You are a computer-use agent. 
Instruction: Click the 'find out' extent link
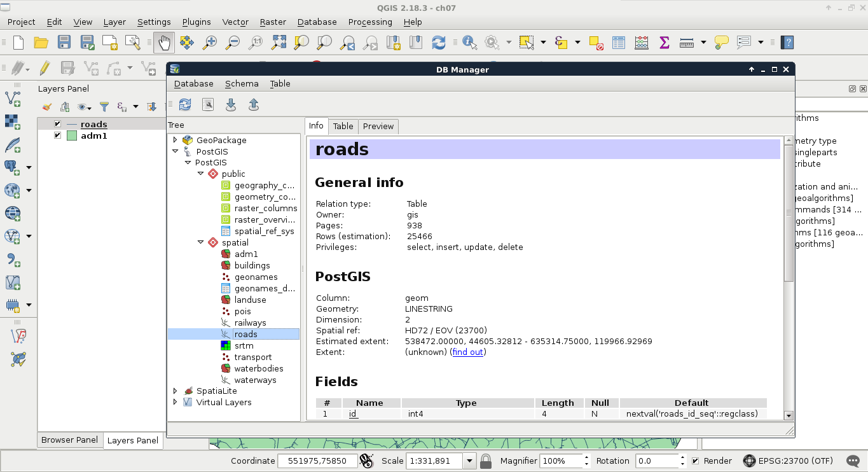[467, 352]
